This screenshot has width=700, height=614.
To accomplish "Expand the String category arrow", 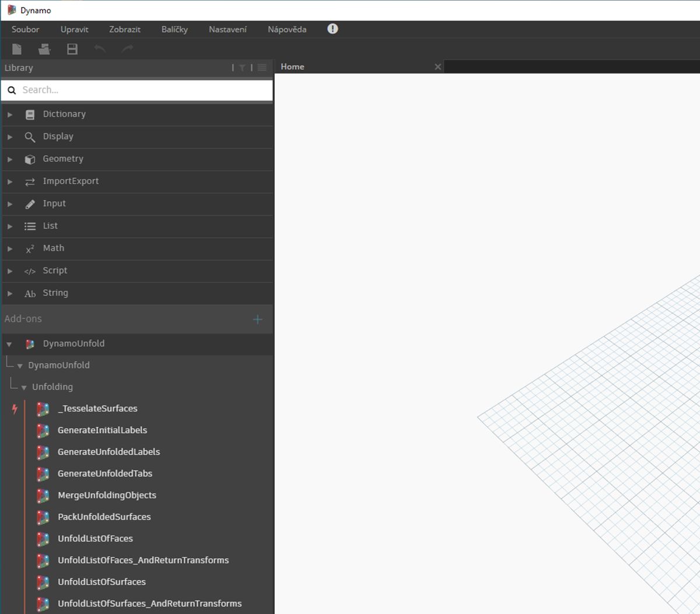I will coord(10,293).
